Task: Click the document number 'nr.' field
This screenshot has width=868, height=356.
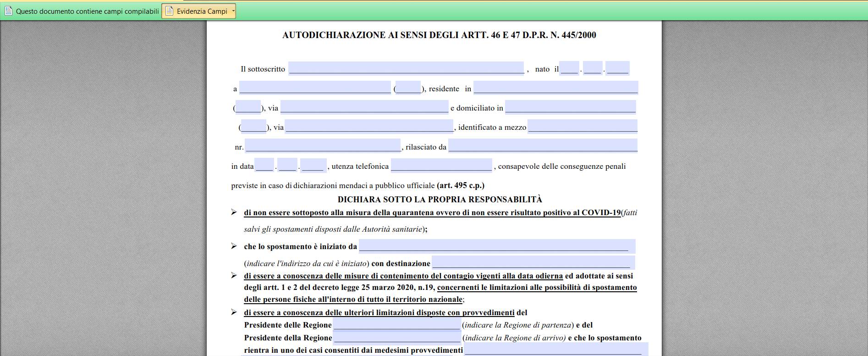Action: point(323,146)
